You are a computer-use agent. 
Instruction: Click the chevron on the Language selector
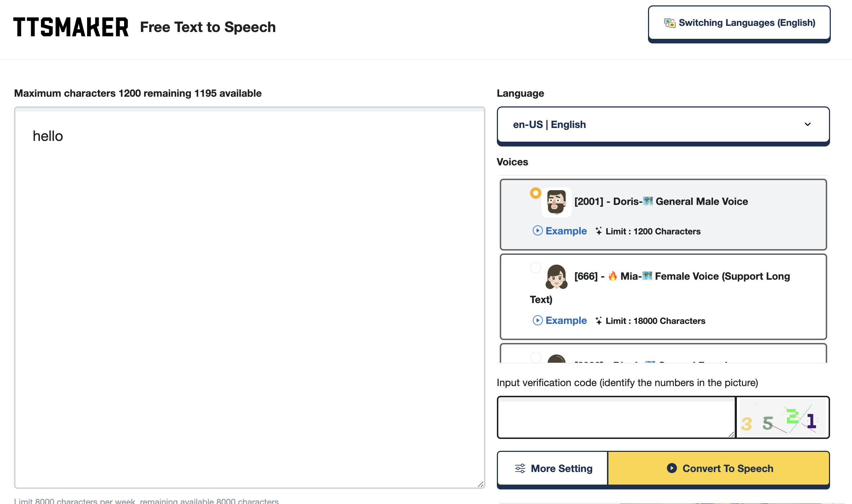coord(808,124)
